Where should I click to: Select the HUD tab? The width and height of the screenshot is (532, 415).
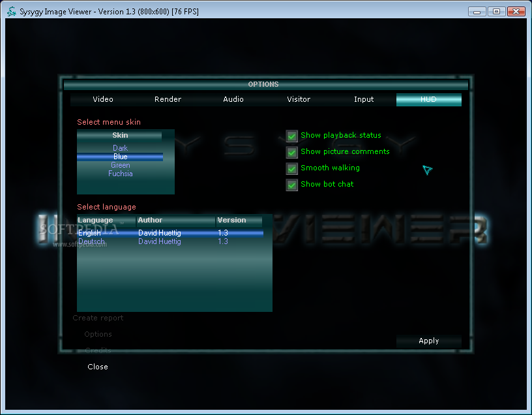pyautogui.click(x=429, y=99)
